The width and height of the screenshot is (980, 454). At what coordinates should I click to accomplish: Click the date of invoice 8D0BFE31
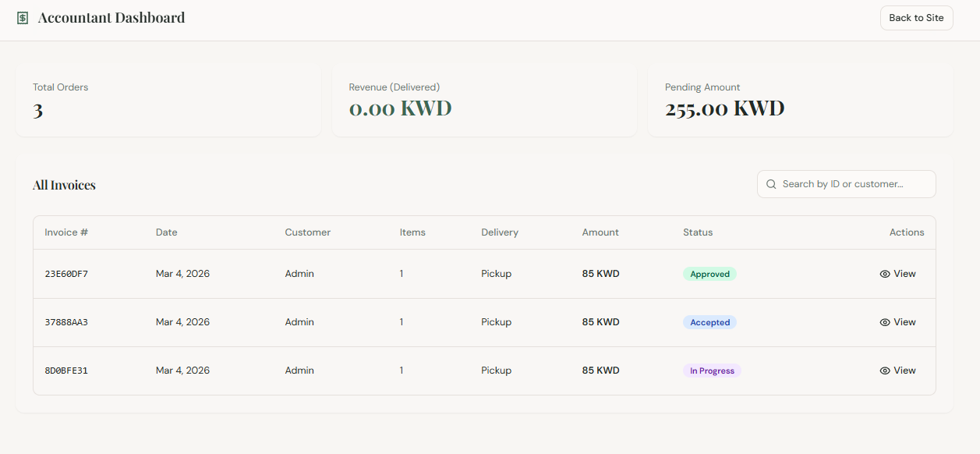click(182, 371)
